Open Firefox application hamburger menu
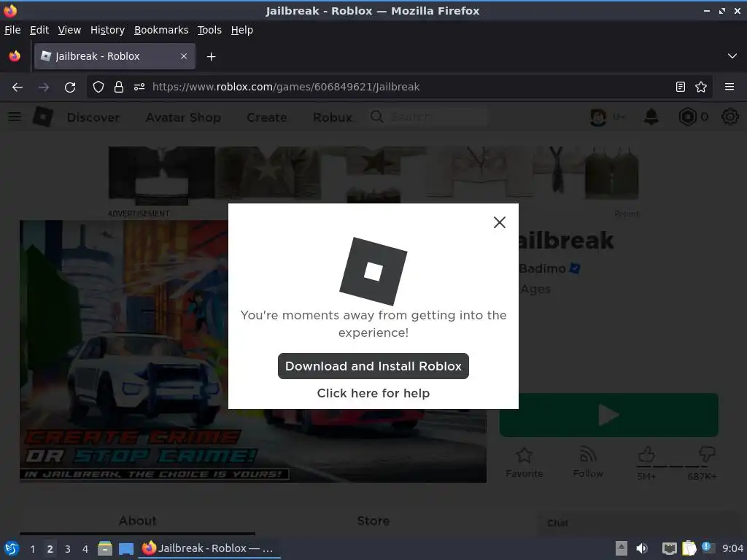The image size is (747, 560). coord(729,87)
